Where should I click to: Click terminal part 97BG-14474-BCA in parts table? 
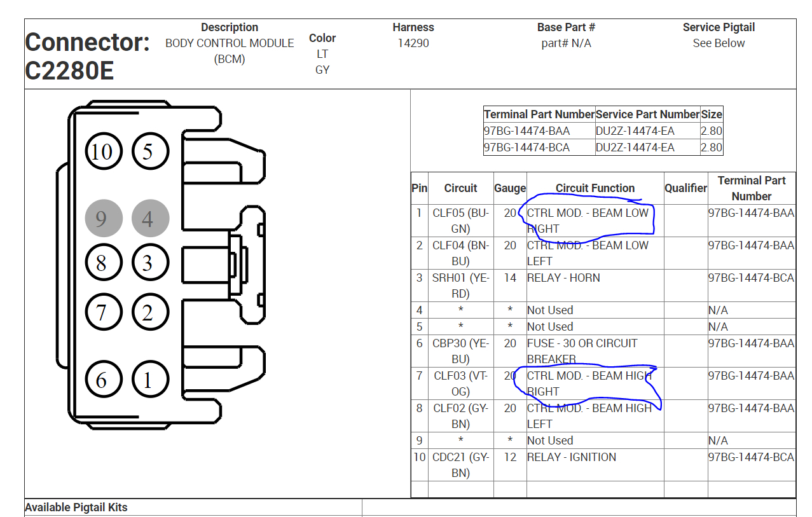tap(526, 148)
